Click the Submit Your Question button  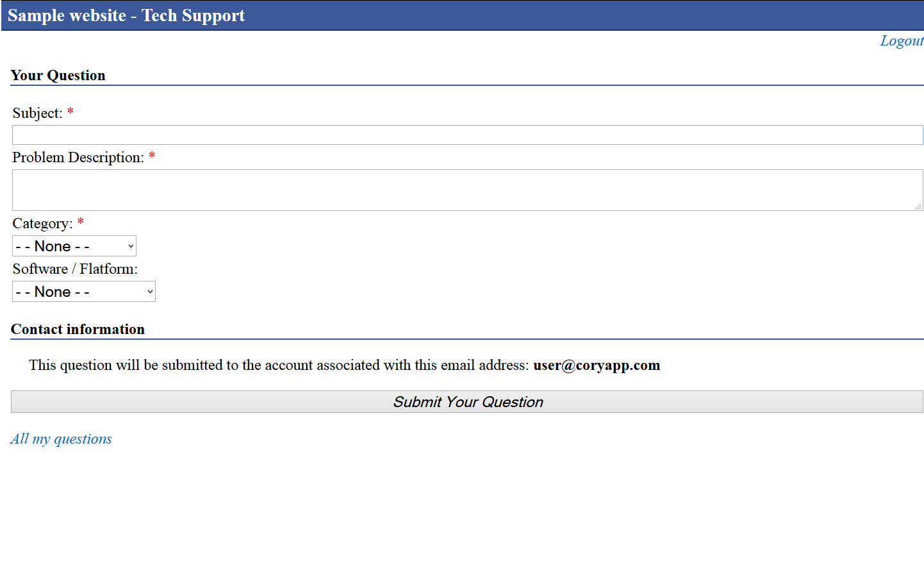coord(467,401)
